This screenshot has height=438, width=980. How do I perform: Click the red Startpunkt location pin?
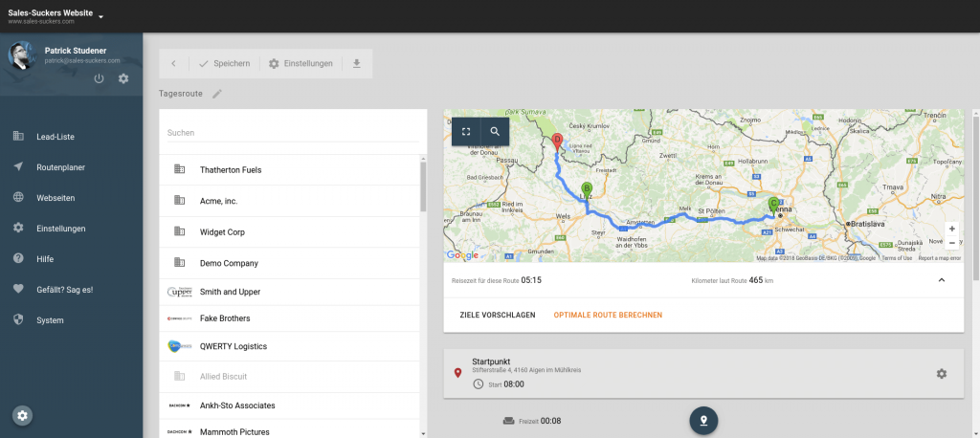457,373
